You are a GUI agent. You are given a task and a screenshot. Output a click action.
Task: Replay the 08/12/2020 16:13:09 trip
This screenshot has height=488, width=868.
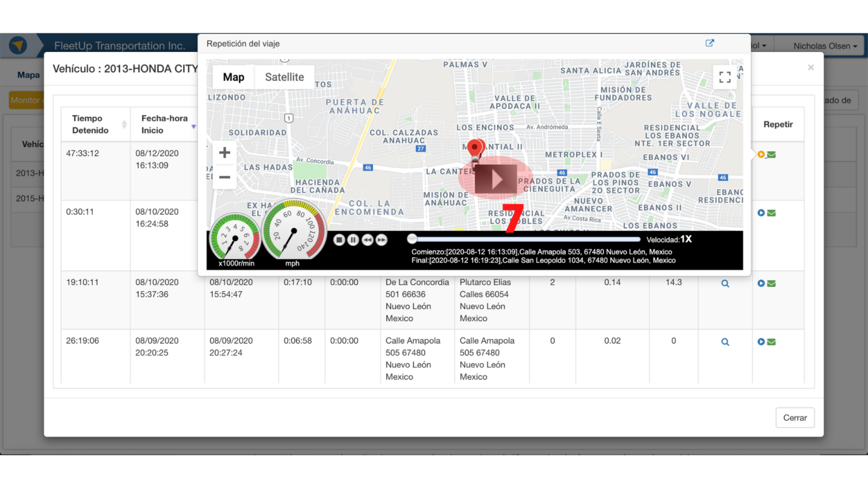[761, 154]
